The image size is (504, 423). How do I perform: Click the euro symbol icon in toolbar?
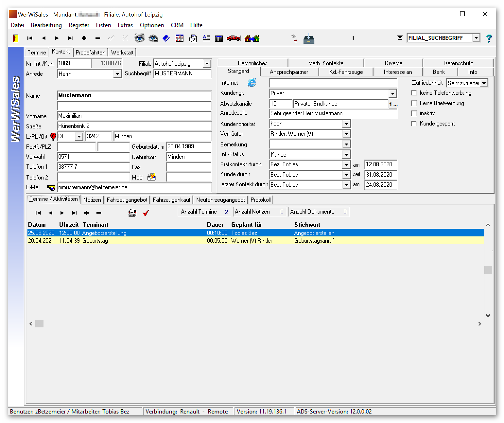click(294, 38)
